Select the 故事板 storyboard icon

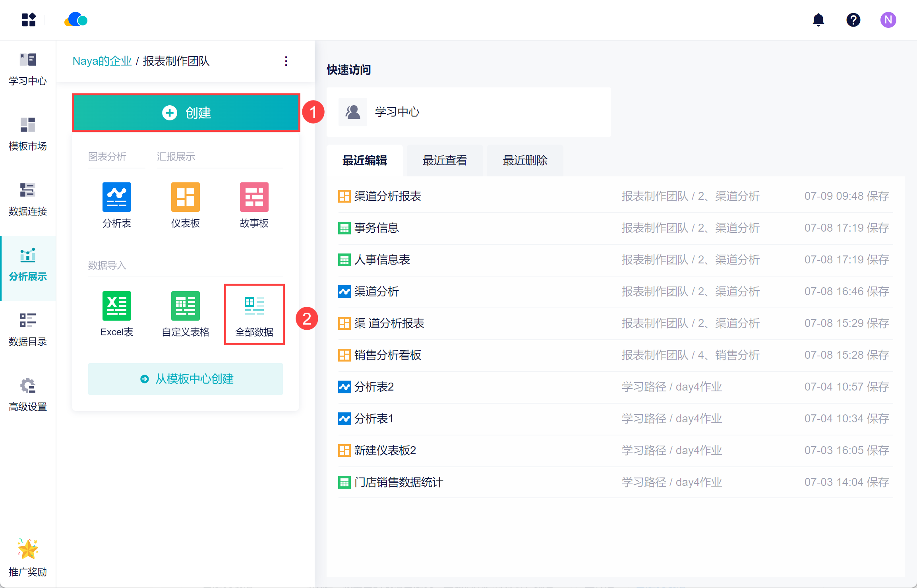point(254,197)
